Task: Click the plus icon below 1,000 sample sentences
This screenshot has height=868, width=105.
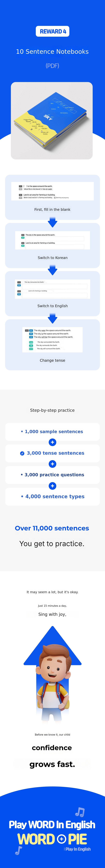Action: pyautogui.click(x=52, y=442)
